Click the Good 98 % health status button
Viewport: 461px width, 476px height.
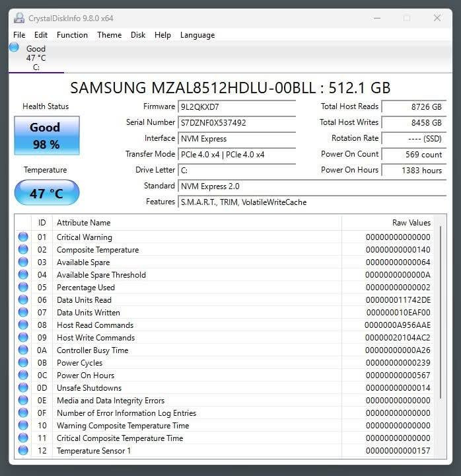click(x=47, y=136)
